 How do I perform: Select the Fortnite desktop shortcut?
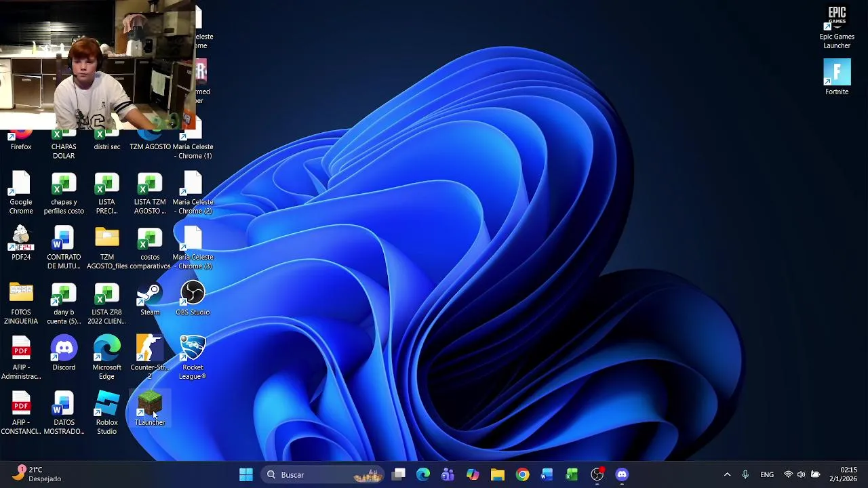(x=837, y=77)
